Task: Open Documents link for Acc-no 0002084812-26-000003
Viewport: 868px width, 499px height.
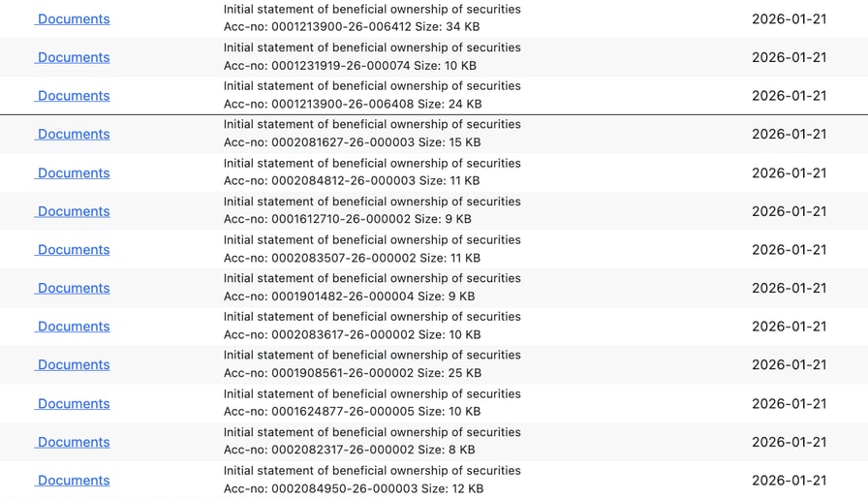Action: click(x=74, y=173)
